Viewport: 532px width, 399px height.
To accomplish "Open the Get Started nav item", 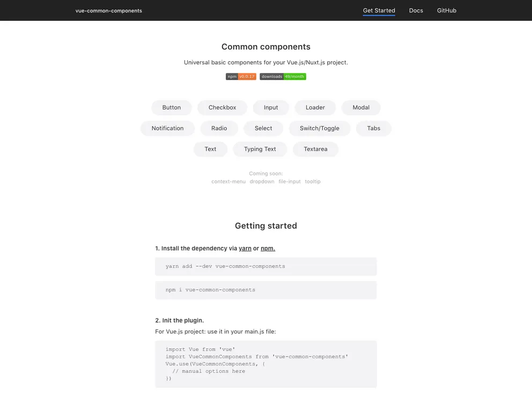I will (379, 11).
